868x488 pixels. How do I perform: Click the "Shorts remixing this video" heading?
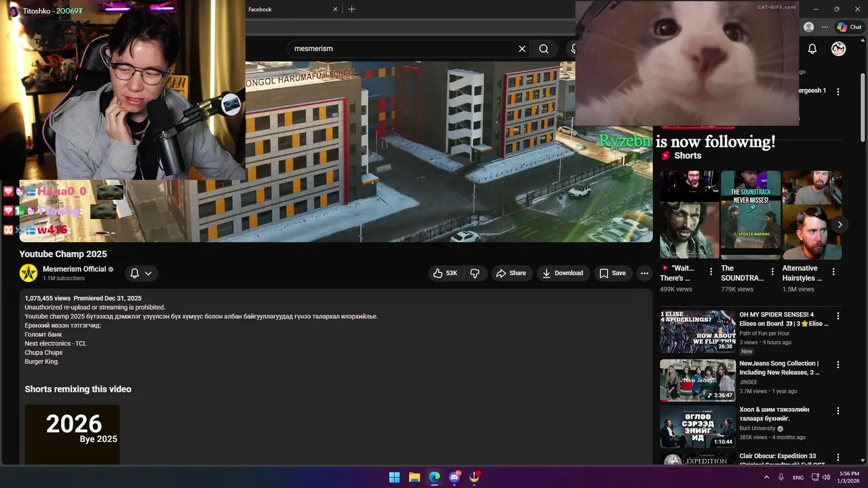[x=78, y=389]
